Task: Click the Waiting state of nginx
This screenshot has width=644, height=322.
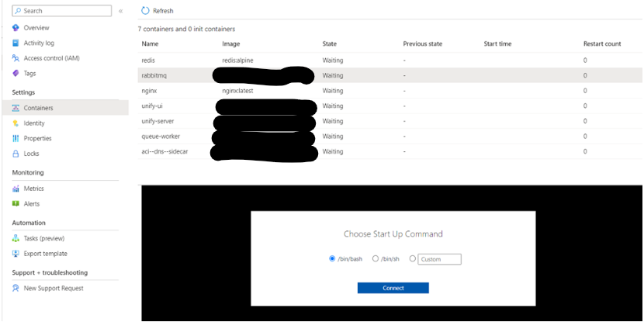Action: click(x=333, y=91)
